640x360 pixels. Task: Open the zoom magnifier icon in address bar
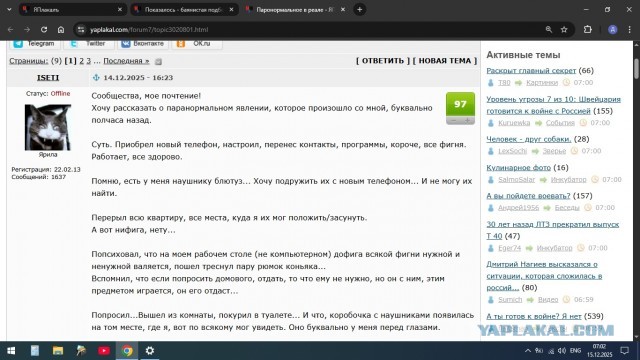[549, 29]
